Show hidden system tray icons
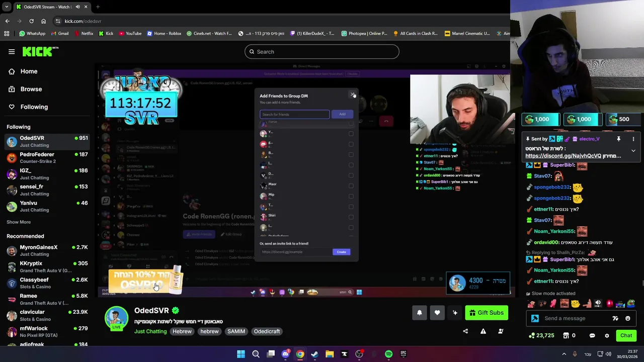The width and height of the screenshot is (644, 362). pos(563,354)
